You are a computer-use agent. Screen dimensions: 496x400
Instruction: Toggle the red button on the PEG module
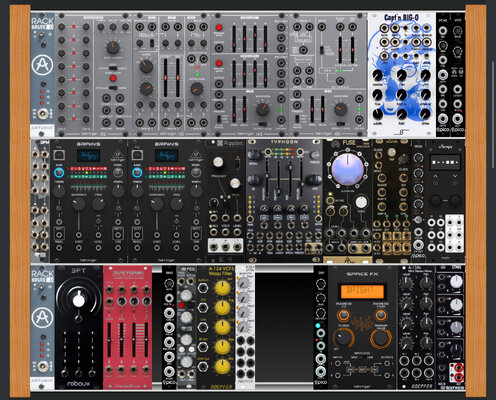[181, 305]
